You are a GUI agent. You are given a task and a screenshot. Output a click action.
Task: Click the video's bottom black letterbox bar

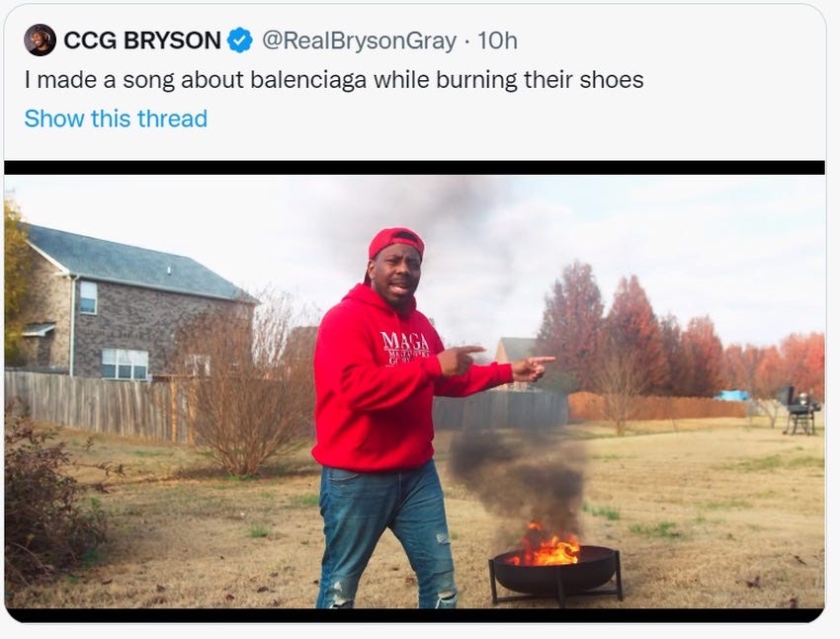[414, 615]
